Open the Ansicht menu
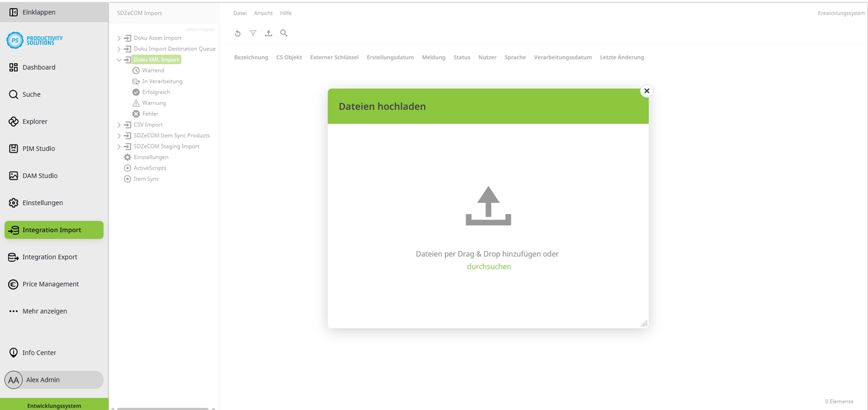 pyautogui.click(x=263, y=13)
